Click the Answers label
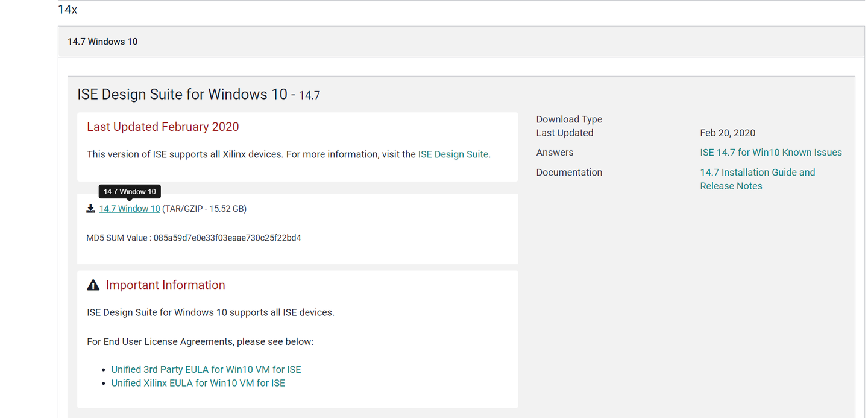868x418 pixels. [x=555, y=153]
